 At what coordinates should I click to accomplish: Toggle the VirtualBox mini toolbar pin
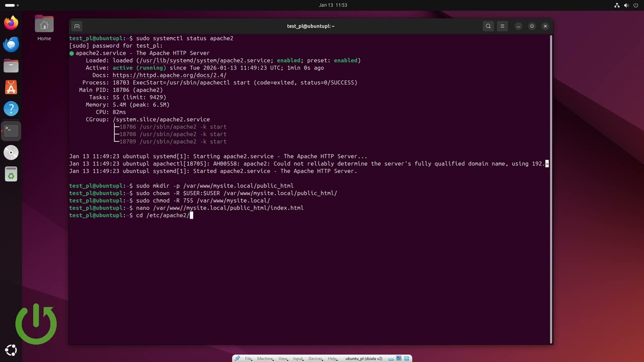(x=237, y=358)
